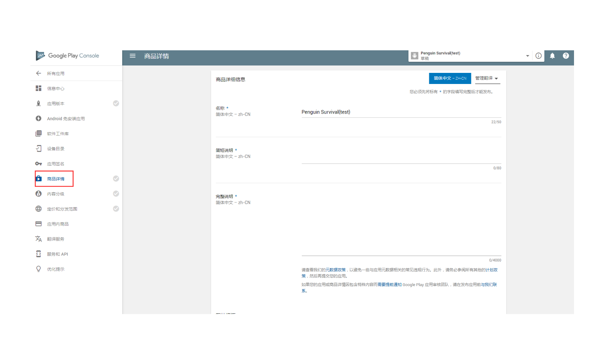The image size is (604, 364).
Task: Click the 软件工件库 library icon
Action: [39, 134]
